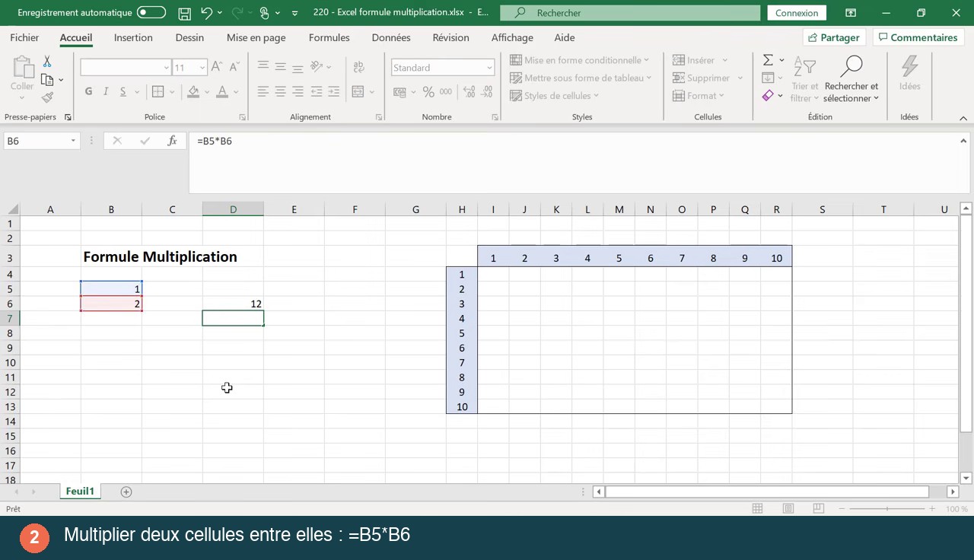Click the merge and center icon

[x=358, y=91]
